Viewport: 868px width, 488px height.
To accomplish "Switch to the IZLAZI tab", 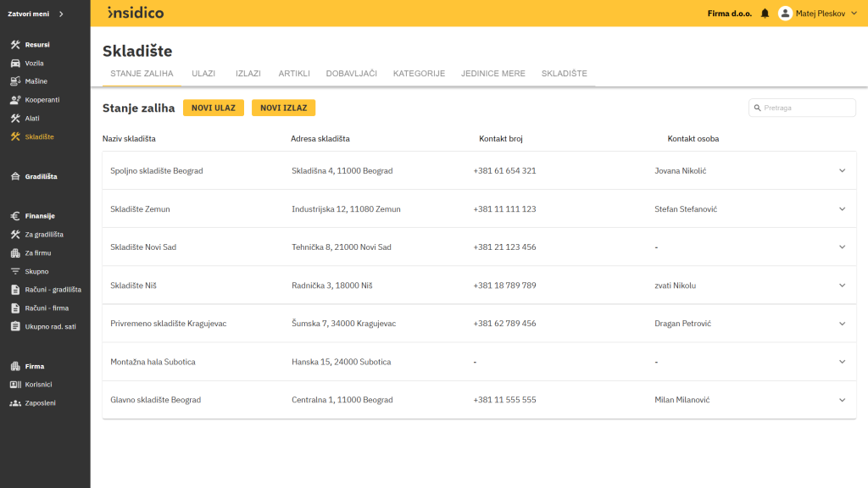I will [x=248, y=74].
